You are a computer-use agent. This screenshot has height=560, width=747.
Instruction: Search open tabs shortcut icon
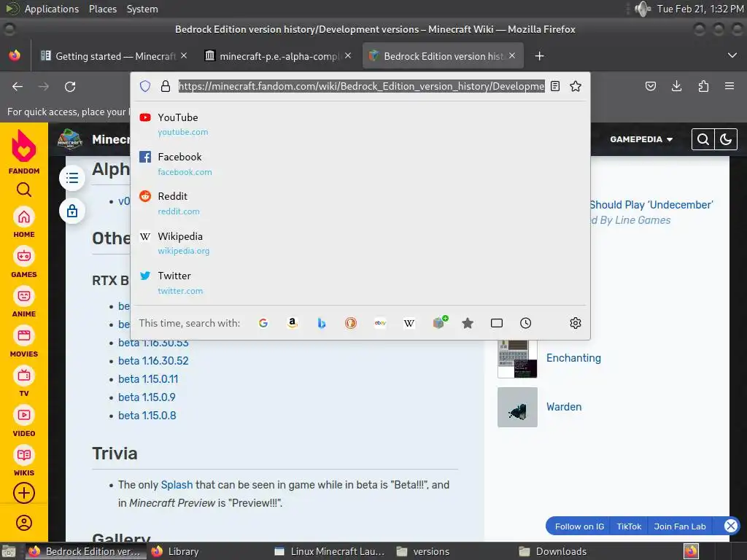click(x=496, y=323)
